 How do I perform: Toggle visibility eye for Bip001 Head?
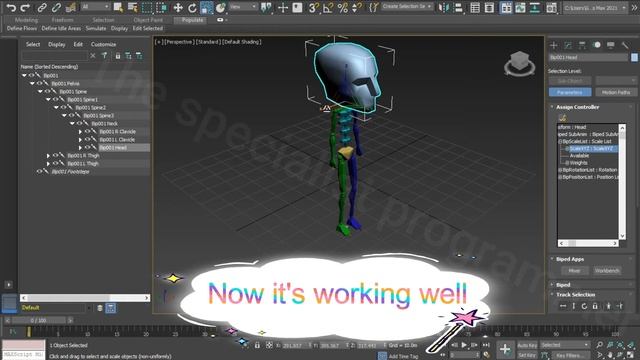87,147
